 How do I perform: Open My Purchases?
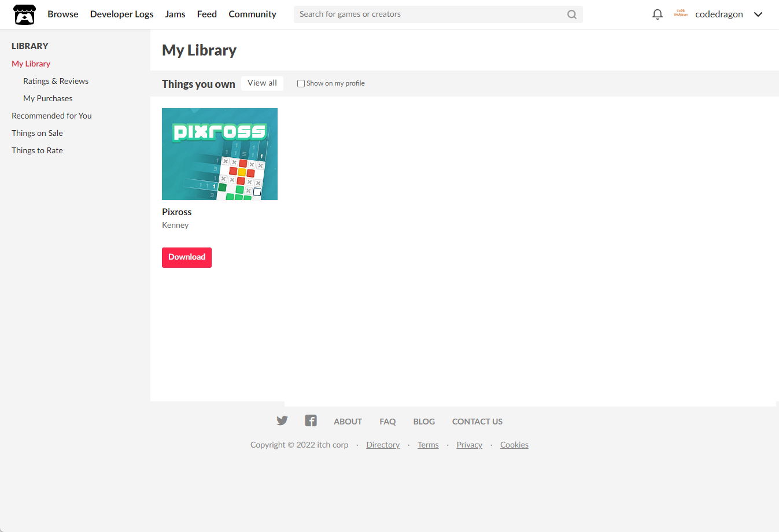(48, 98)
